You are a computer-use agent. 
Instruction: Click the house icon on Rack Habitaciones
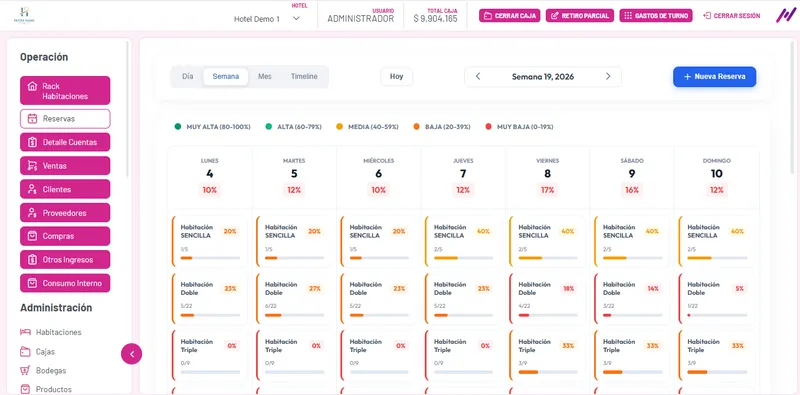(32, 86)
